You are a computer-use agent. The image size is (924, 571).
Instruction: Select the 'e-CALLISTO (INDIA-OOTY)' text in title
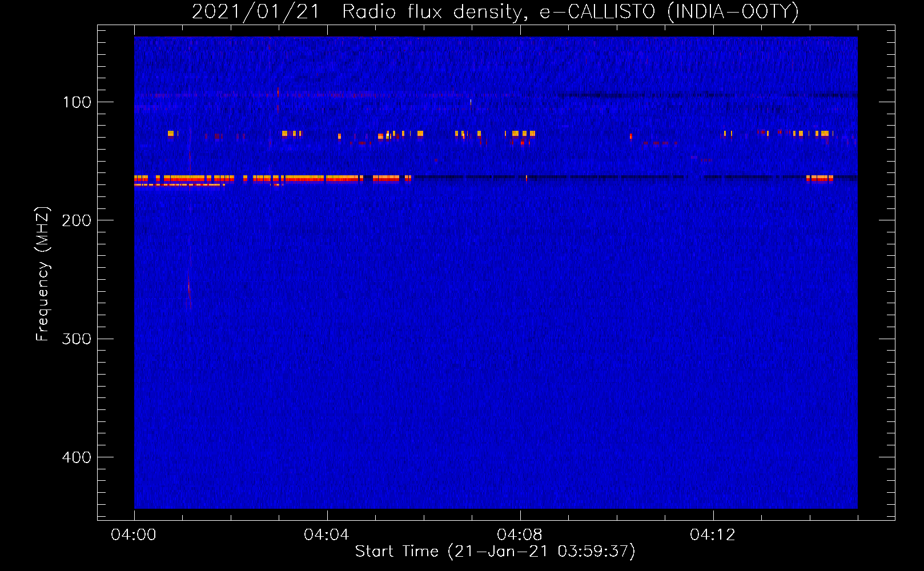(669, 12)
